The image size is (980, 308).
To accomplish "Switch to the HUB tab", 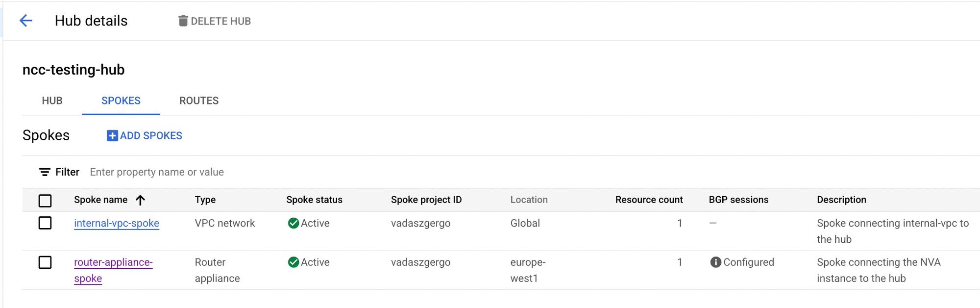I will tap(52, 101).
